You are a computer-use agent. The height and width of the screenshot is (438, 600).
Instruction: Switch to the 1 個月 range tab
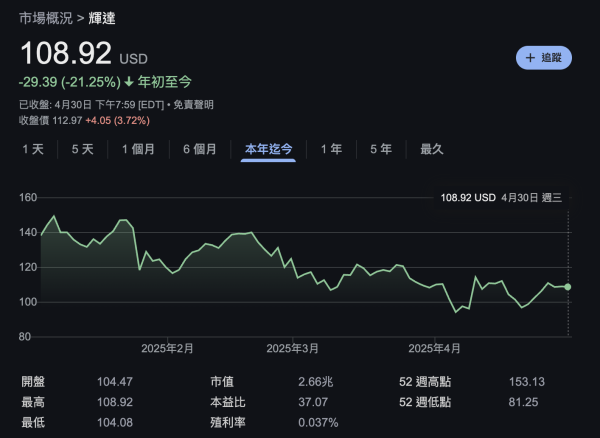click(x=138, y=149)
